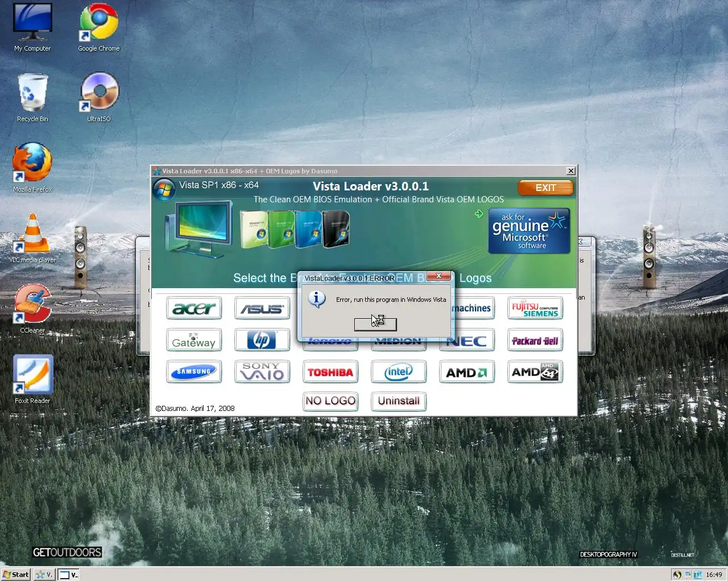
Task: Click the Vista monitor picture in the header
Action: [198, 230]
